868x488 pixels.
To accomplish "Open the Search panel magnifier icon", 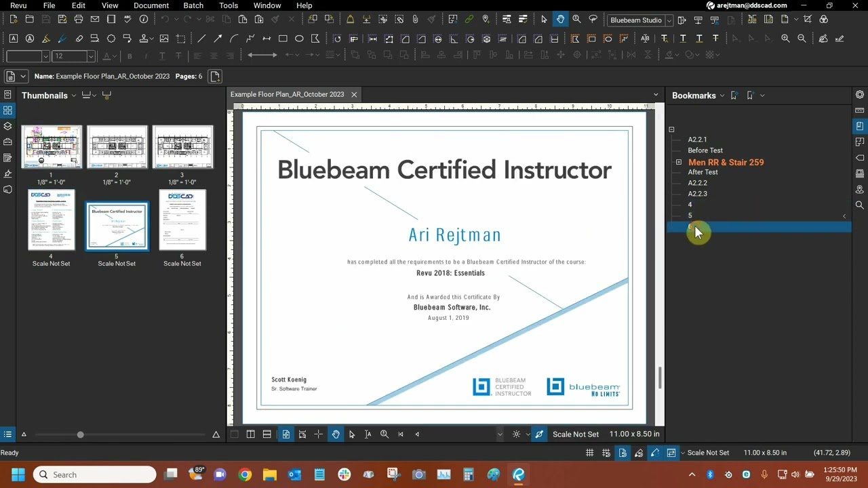I will tap(860, 205).
